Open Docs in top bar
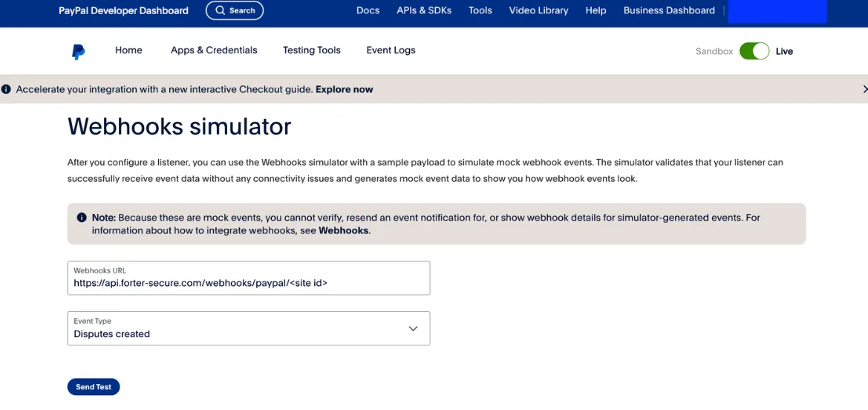This screenshot has width=868, height=410. 368,10
